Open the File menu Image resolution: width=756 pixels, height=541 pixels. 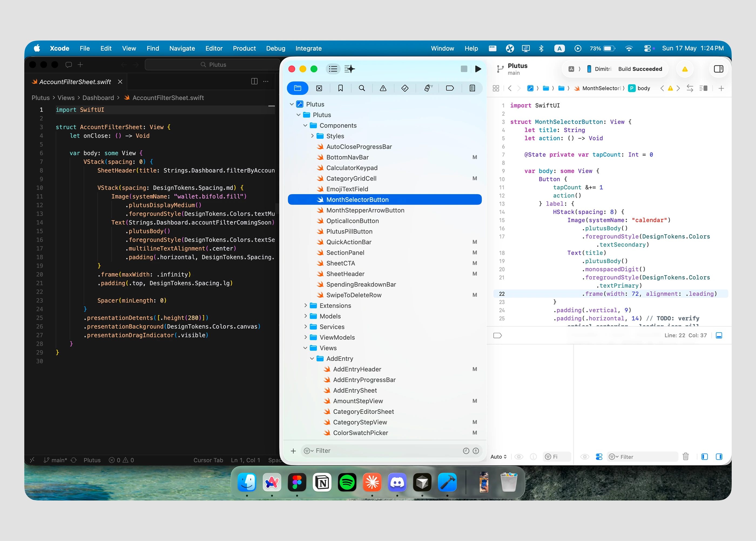(85, 48)
